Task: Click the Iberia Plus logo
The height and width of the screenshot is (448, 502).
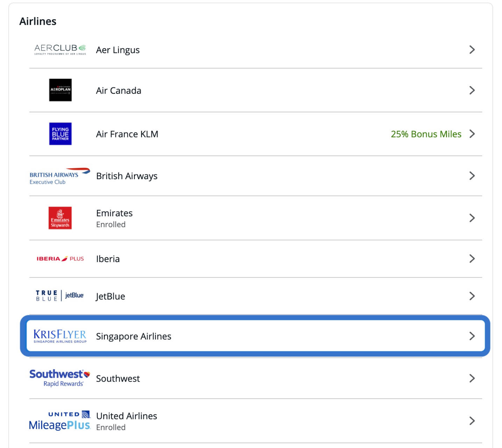Action: point(60,259)
